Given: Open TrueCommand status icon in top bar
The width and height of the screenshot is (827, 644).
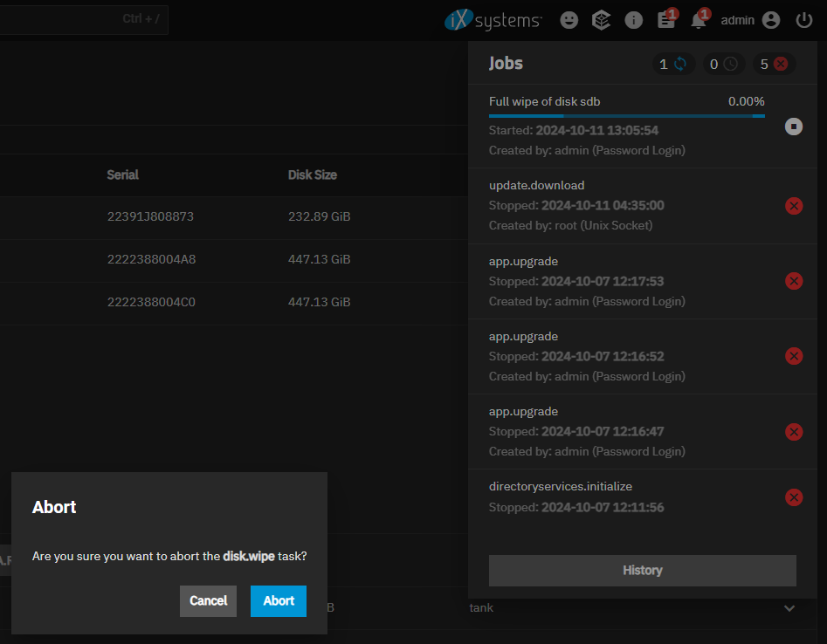Looking at the screenshot, I should pos(601,20).
